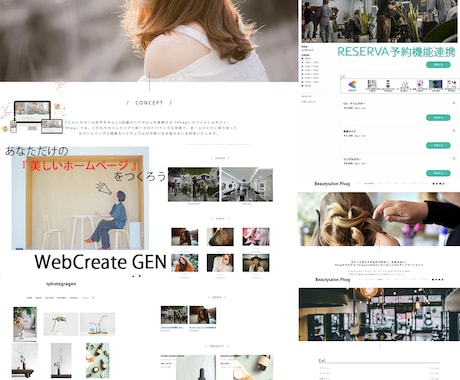
Task: Open staff photo of the woman in orange sweater
Action: 185,263
